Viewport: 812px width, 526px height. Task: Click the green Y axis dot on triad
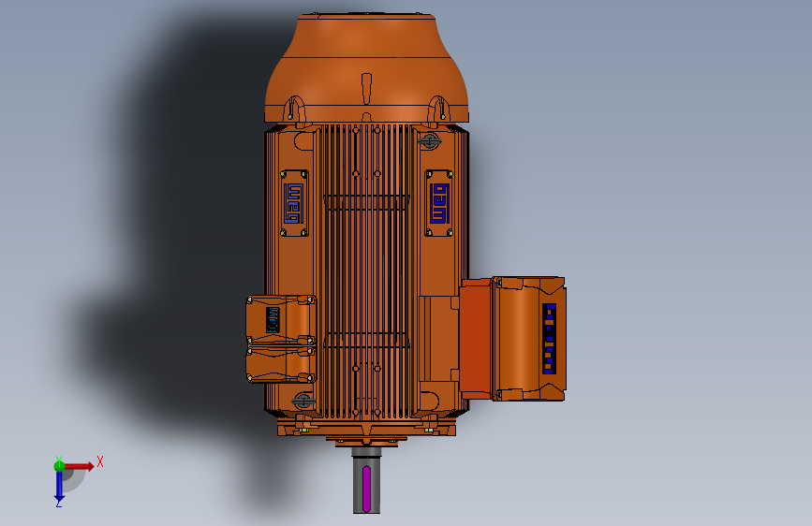59,466
